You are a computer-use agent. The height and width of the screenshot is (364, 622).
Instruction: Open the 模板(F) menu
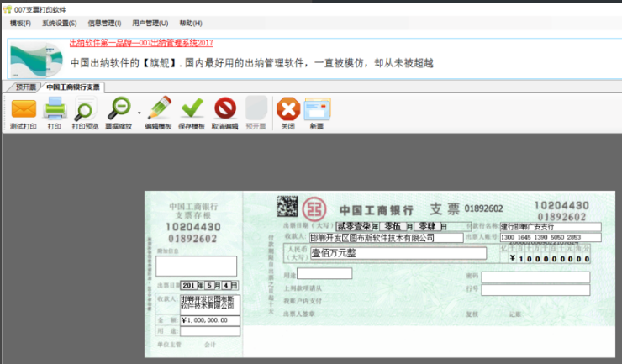(20, 23)
